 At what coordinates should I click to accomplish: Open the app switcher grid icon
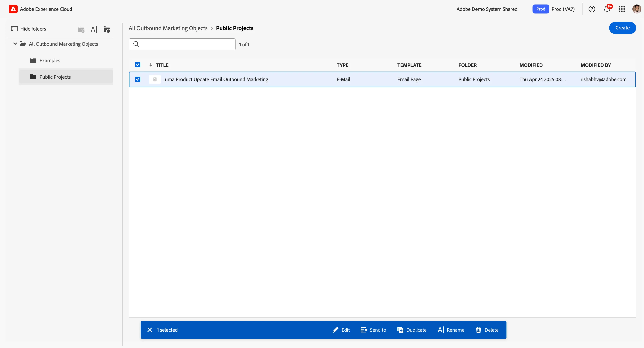click(x=622, y=9)
